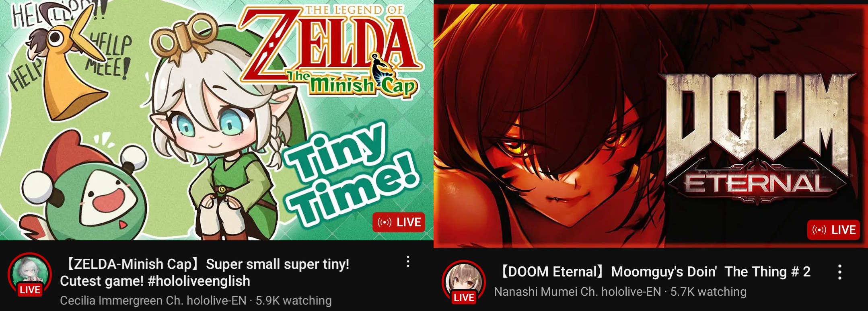
Task: Click the Nanashi Mumei Ch. hololive-EN channel name
Action: tap(577, 292)
